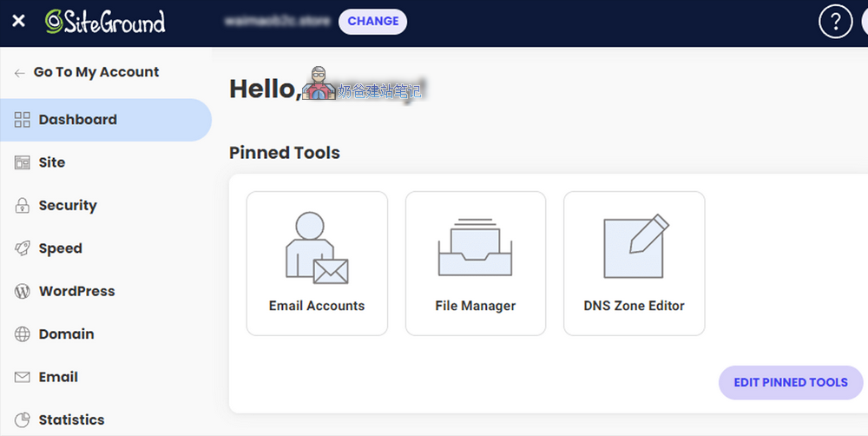The height and width of the screenshot is (436, 868).
Task: Open the Statistics menu item
Action: pos(71,420)
